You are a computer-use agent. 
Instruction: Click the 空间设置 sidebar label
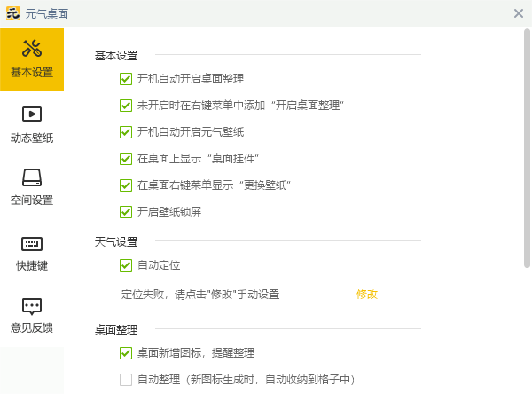coord(32,200)
